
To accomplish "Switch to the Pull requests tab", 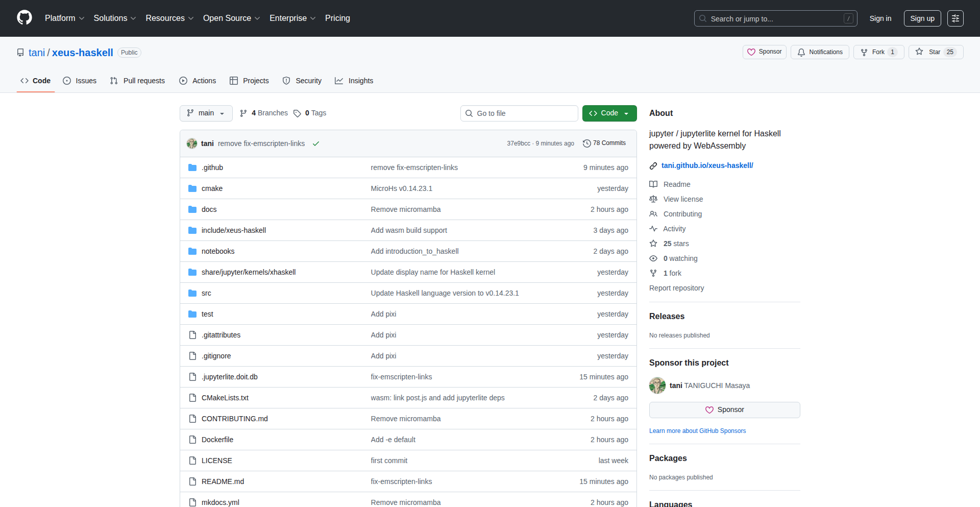I will pyautogui.click(x=137, y=81).
